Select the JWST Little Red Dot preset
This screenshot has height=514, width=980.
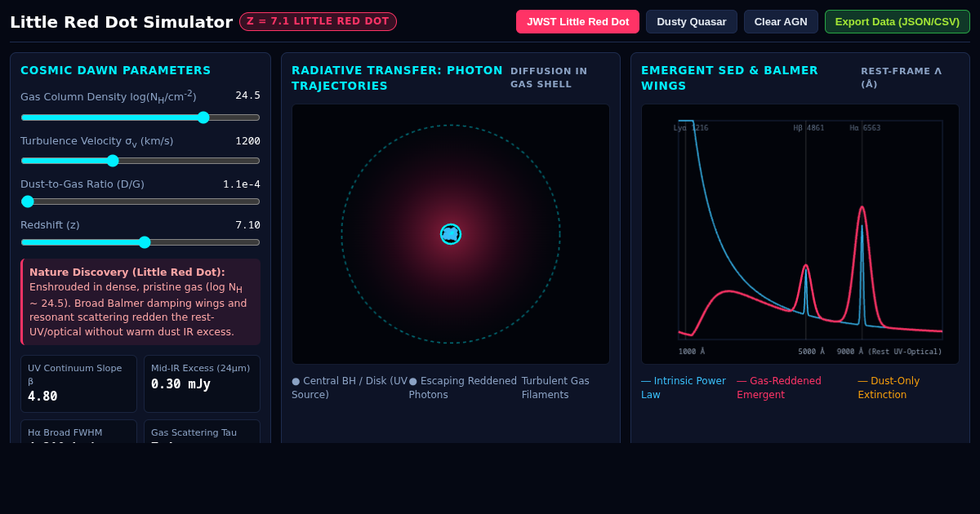tap(577, 22)
